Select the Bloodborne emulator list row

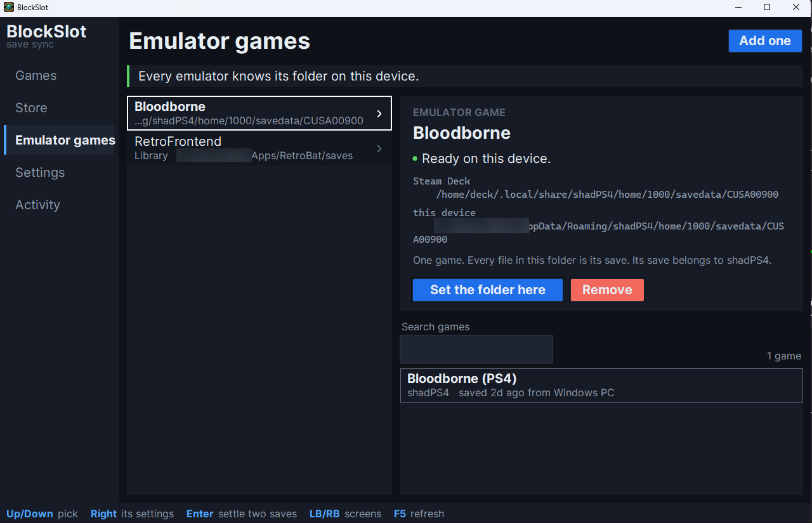pos(259,113)
